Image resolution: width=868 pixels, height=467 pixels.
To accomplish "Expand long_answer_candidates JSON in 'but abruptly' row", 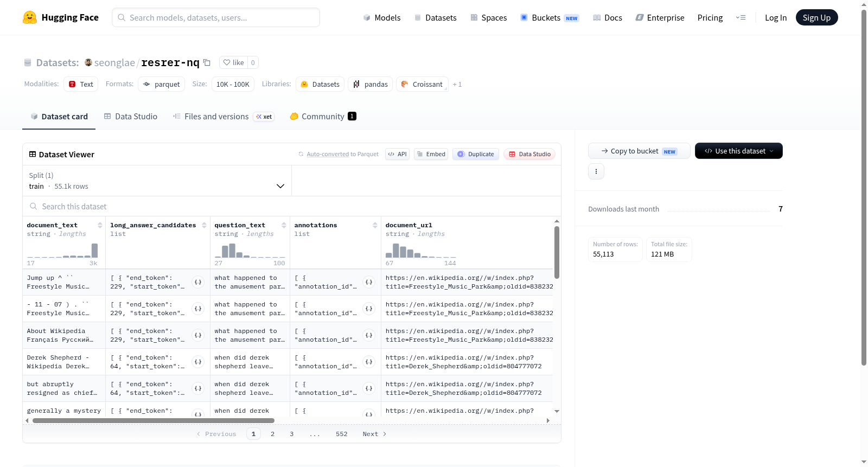I will click(198, 388).
